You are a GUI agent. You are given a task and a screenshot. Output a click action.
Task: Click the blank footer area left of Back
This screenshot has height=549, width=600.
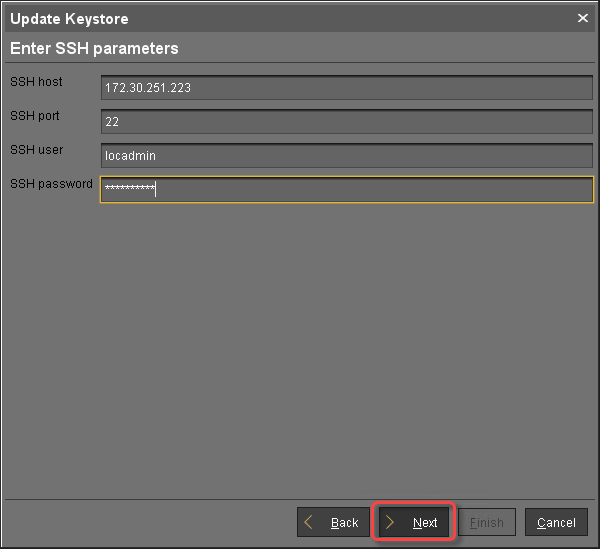[150, 522]
